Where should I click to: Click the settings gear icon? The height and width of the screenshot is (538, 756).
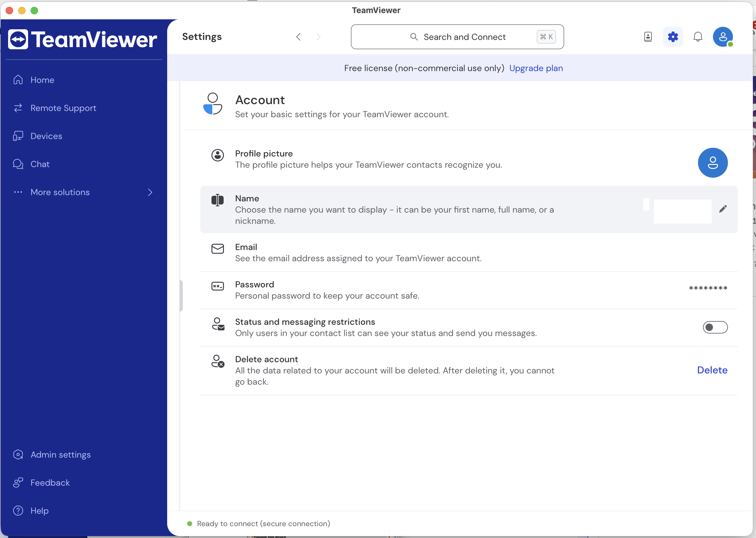[673, 37]
